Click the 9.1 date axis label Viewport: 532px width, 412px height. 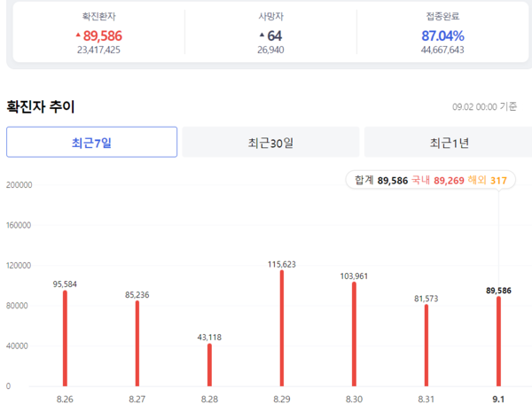(499, 400)
